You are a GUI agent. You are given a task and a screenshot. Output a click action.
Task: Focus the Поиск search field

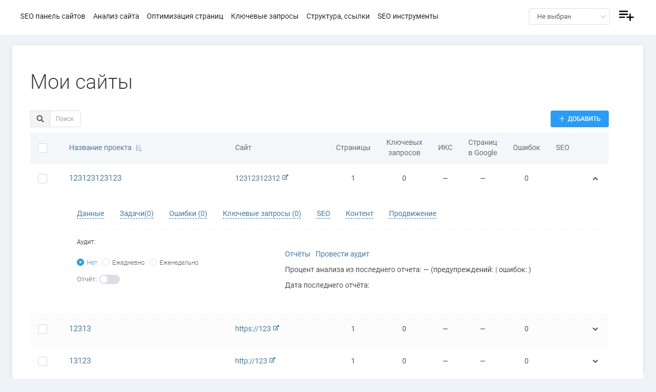coord(65,119)
